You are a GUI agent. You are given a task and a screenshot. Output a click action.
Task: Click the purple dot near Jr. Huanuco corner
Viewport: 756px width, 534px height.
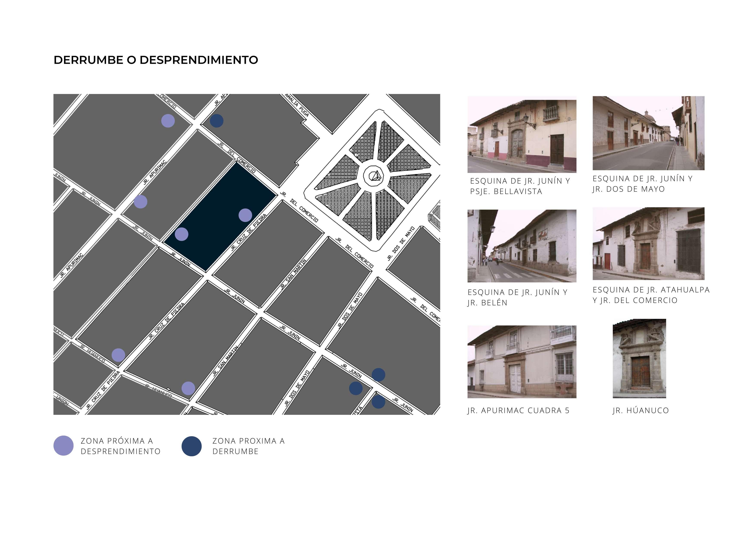tap(118, 355)
